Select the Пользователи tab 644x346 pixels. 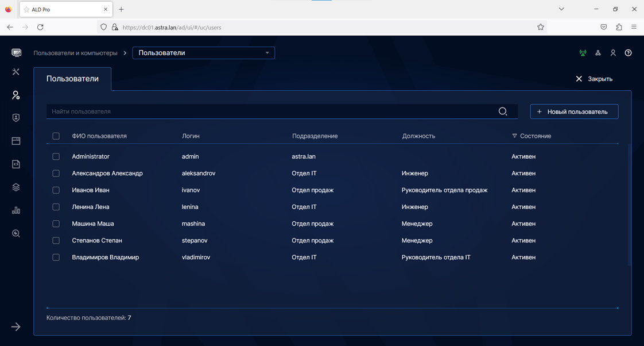click(x=72, y=79)
